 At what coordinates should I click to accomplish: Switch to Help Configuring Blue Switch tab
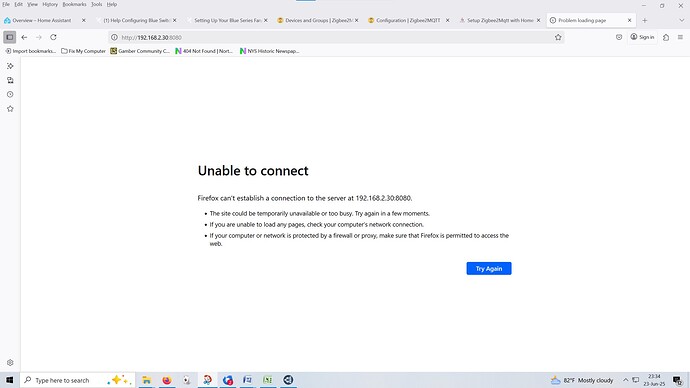[x=136, y=20]
